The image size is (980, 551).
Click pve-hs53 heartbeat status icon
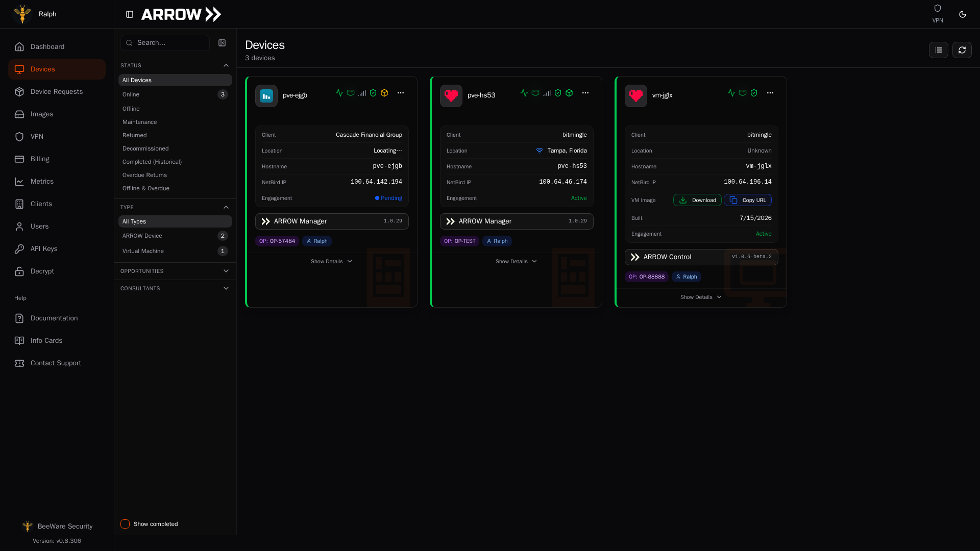524,93
